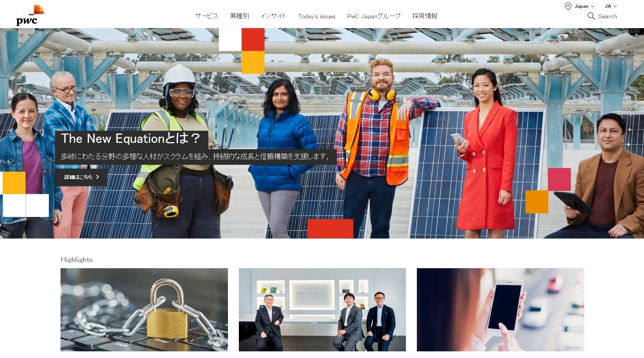Open the サービス menu
The image size is (644, 358).
click(x=207, y=16)
